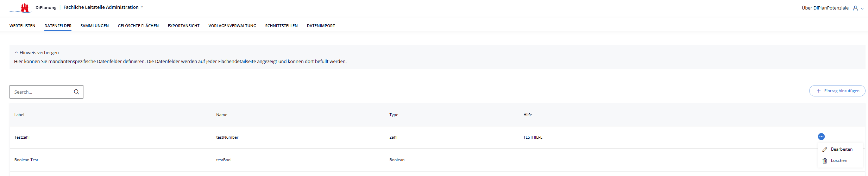The height and width of the screenshot is (176, 868).
Task: Switch to the Wertelisten tab
Action: click(x=23, y=26)
